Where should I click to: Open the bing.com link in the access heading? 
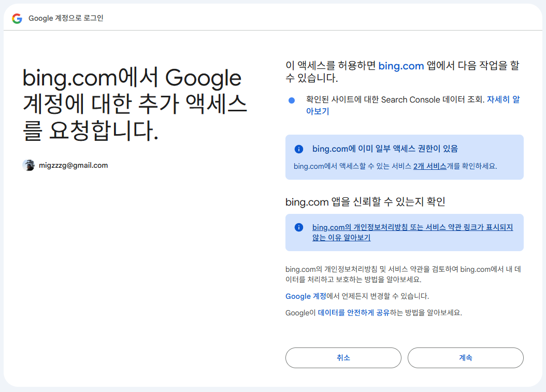pos(401,66)
